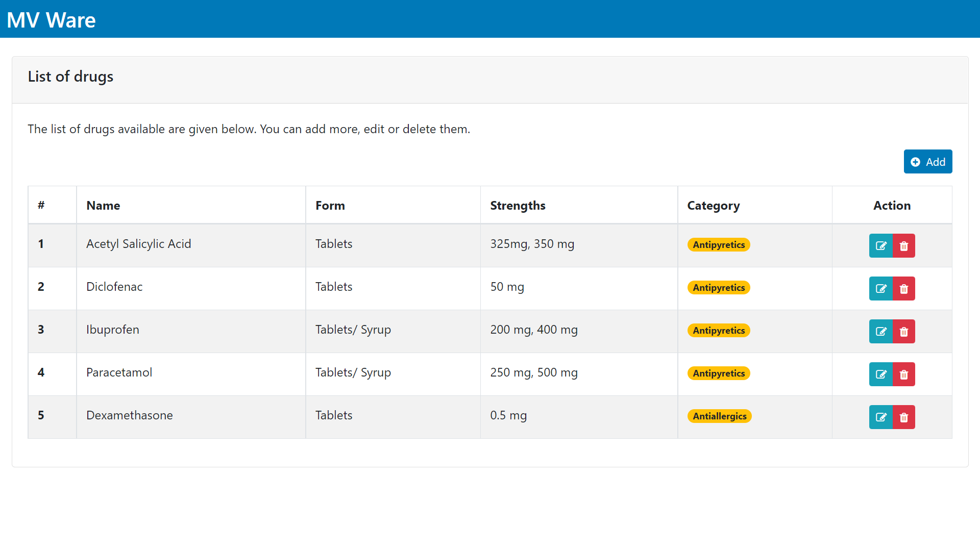Screen dimensions: 980x551
Task: Edit the Acetyl Salicylic Acid entry
Action: click(881, 246)
